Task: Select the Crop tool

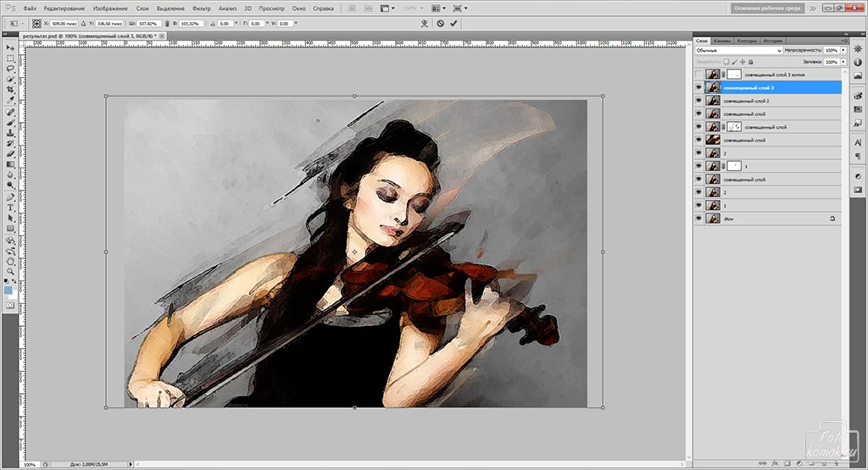Action: [x=10, y=90]
